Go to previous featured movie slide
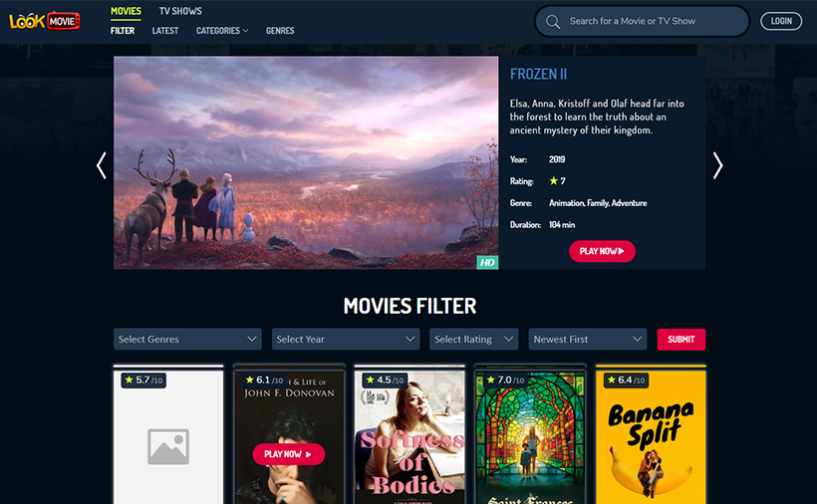 click(x=102, y=165)
